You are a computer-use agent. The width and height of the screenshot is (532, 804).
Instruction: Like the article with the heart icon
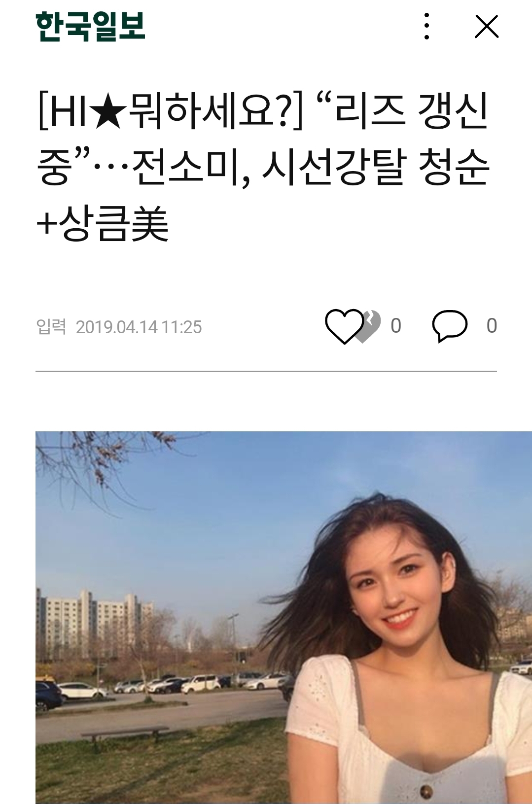tap(344, 326)
